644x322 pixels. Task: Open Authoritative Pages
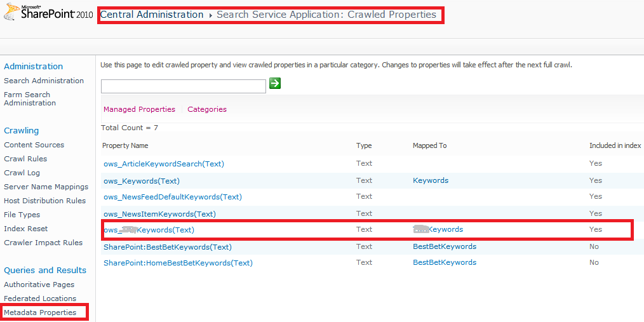click(x=39, y=285)
